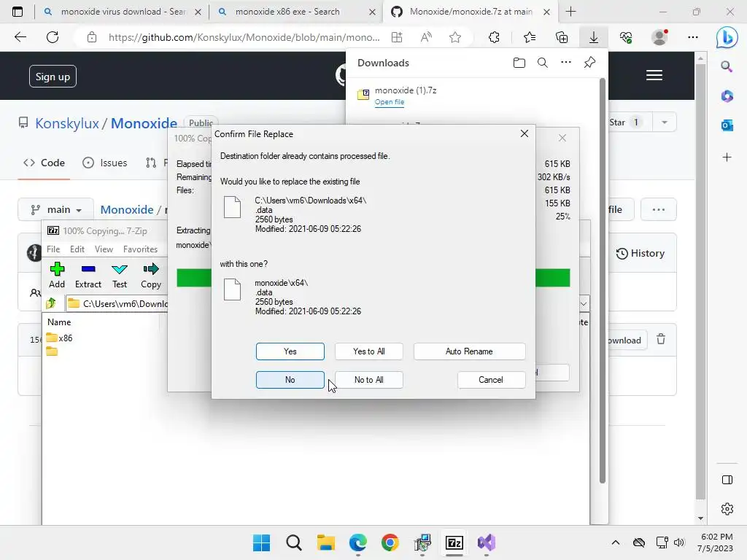This screenshot has width=747, height=560.
Task: Expand the 7-Zip address path dropdown
Action: coord(584,303)
